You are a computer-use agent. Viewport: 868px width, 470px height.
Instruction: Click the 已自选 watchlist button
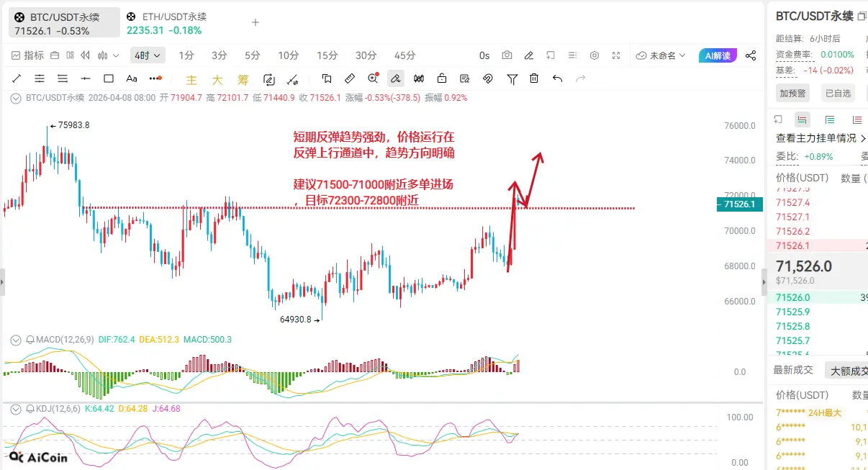point(838,92)
